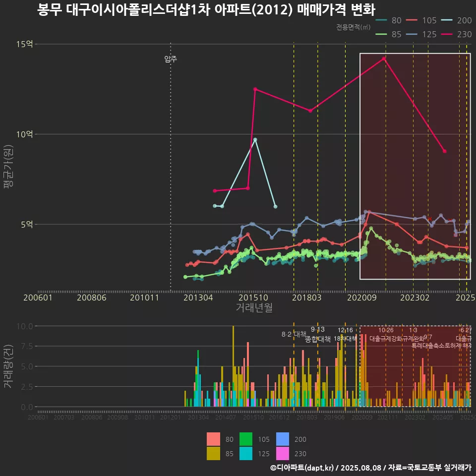This screenshot has height=476, width=476.
Task: Click the 202302 price chart x-axis label
Action: 415,297
